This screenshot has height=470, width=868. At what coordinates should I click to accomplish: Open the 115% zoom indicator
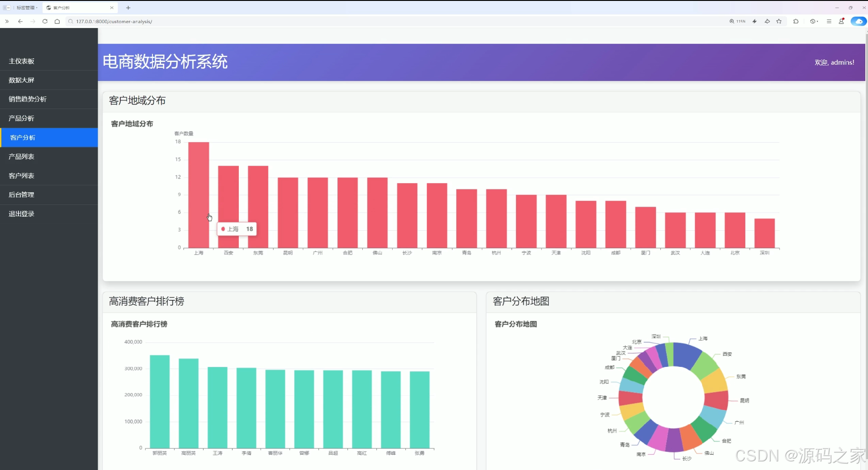click(737, 21)
